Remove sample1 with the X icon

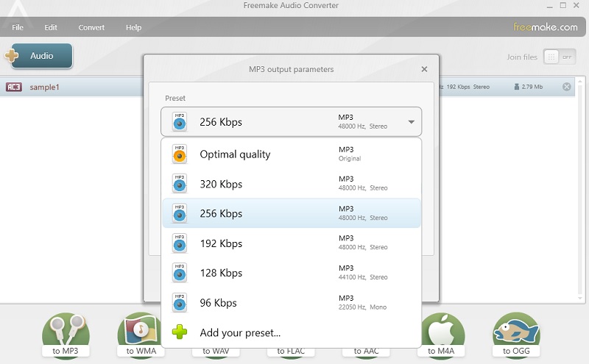pos(566,87)
